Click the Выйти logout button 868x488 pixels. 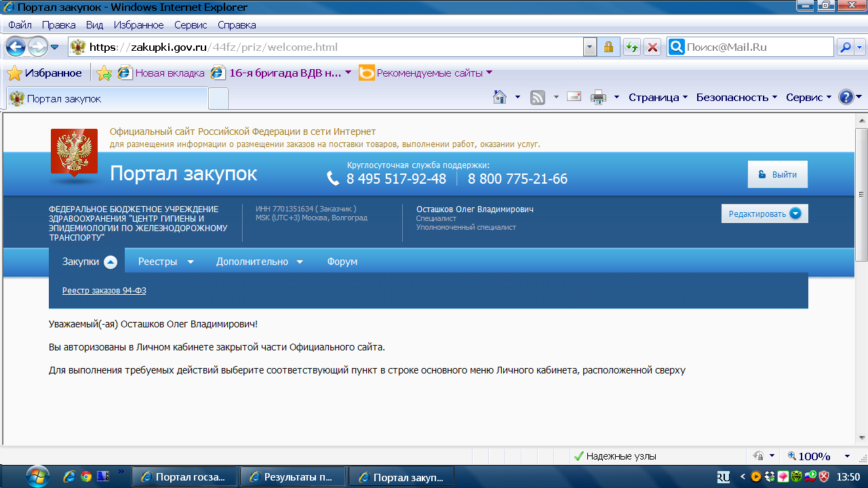777,174
